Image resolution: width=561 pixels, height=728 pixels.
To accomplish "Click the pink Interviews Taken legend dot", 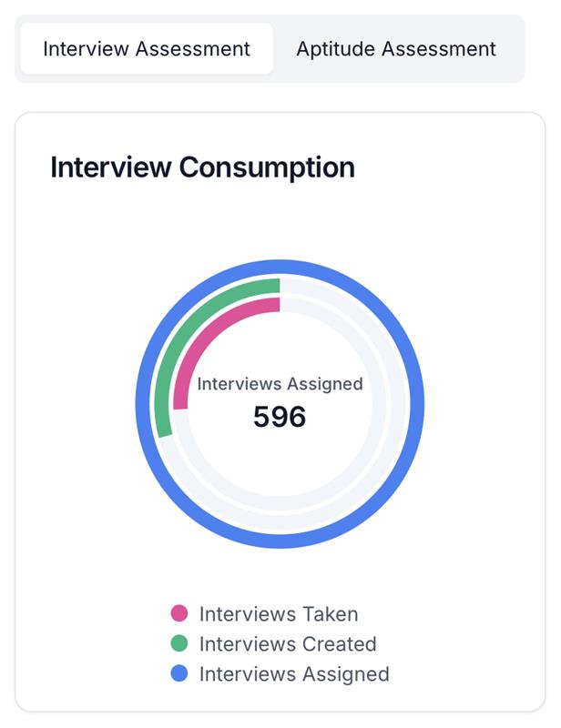I will 179,614.
